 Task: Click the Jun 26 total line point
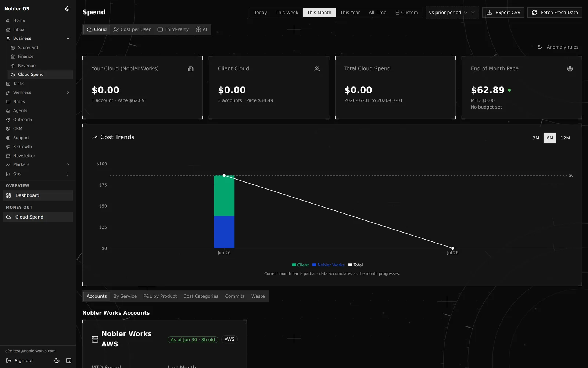pos(224,176)
